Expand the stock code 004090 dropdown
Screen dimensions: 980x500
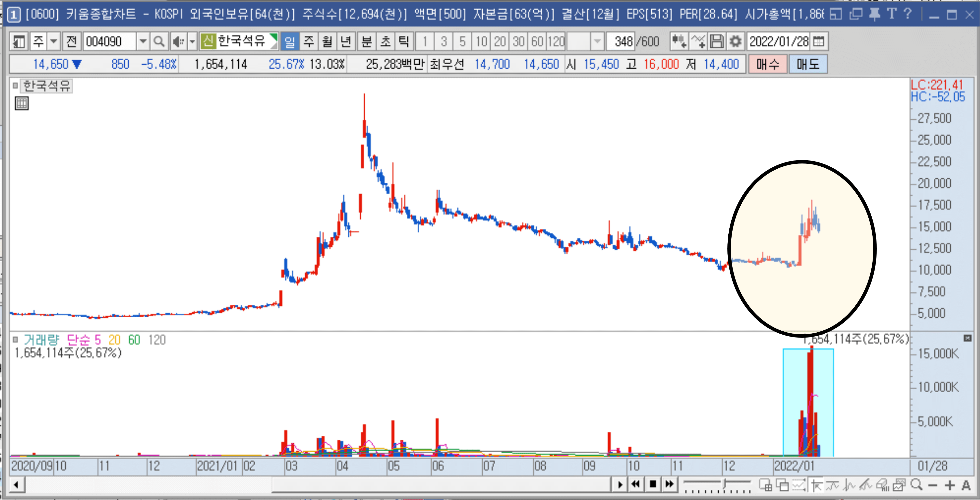click(x=143, y=41)
